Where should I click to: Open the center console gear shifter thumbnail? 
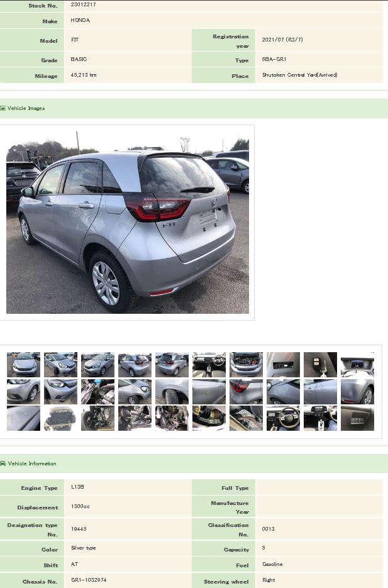coord(320,418)
